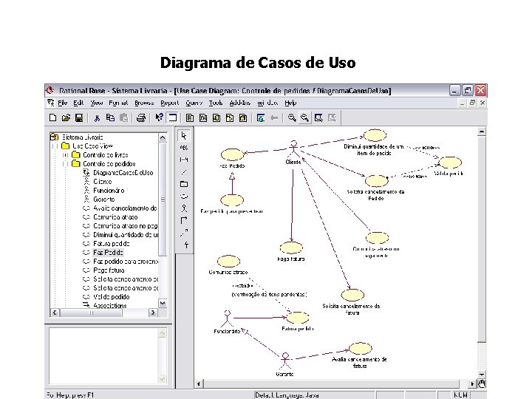532x399 pixels.
Task: Select the Anchor Note to Item tool
Action: 184,172
